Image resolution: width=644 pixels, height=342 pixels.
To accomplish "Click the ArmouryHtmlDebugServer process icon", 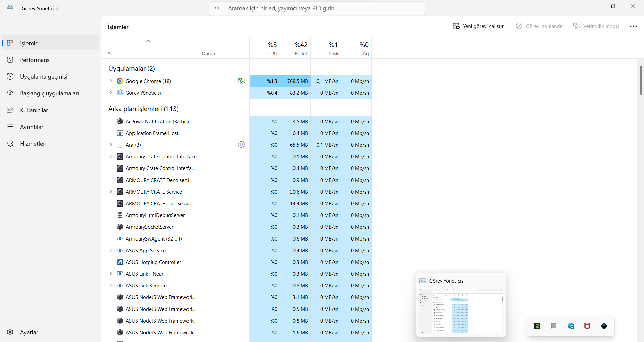I will [x=120, y=215].
